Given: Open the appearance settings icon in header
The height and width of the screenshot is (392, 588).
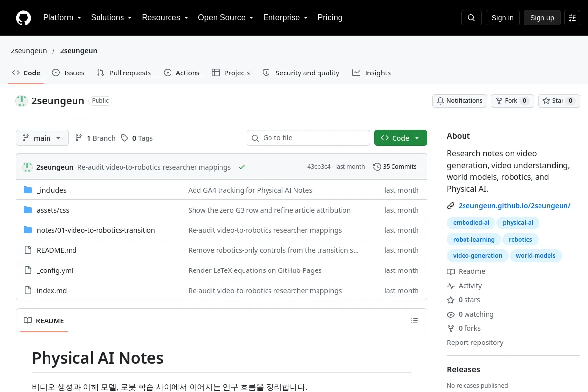Looking at the screenshot, I should [x=572, y=18].
